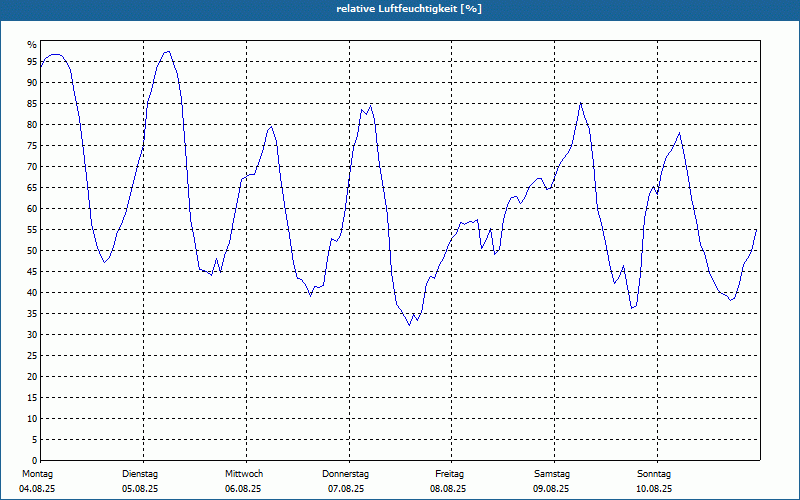Click the y-axis value '10'

coord(32,418)
